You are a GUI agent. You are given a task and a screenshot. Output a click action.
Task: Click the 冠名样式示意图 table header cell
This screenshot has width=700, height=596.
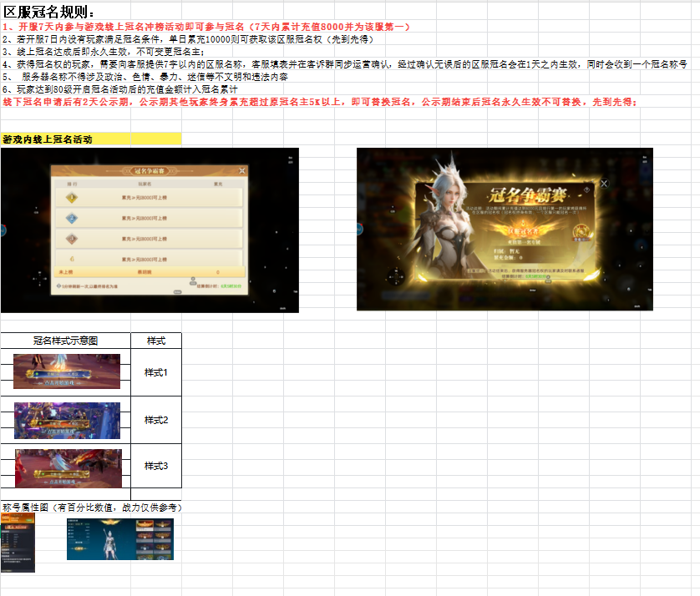click(x=66, y=341)
